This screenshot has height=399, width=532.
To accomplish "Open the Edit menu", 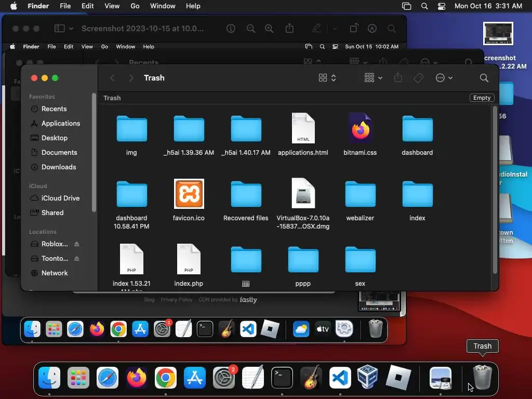I will click(87, 6).
